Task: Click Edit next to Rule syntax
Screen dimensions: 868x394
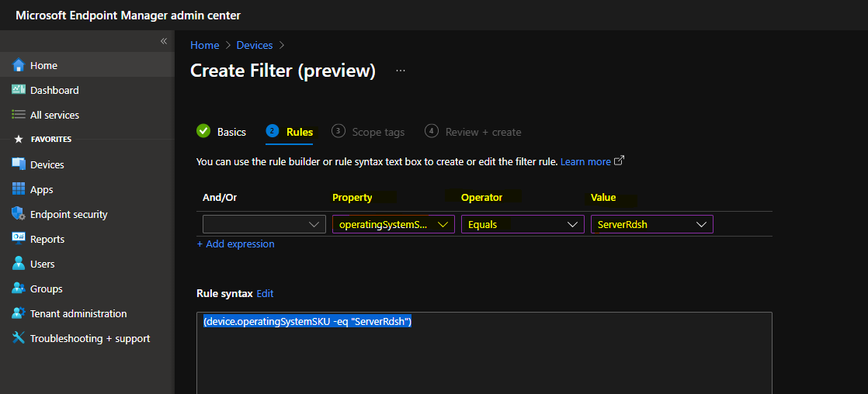Action: click(x=266, y=293)
